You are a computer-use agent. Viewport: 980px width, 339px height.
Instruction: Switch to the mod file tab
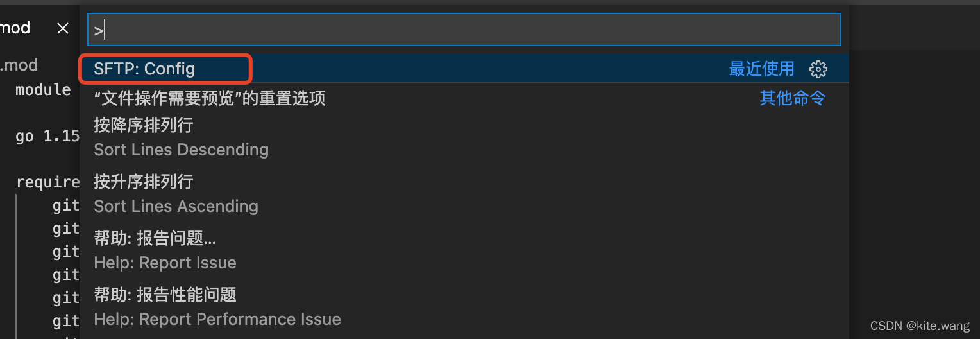(15, 28)
